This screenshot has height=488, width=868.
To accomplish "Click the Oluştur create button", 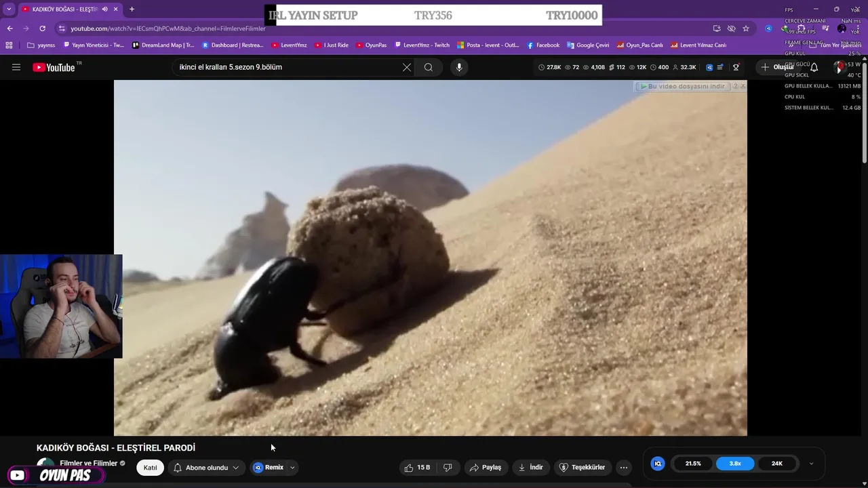I will point(777,67).
